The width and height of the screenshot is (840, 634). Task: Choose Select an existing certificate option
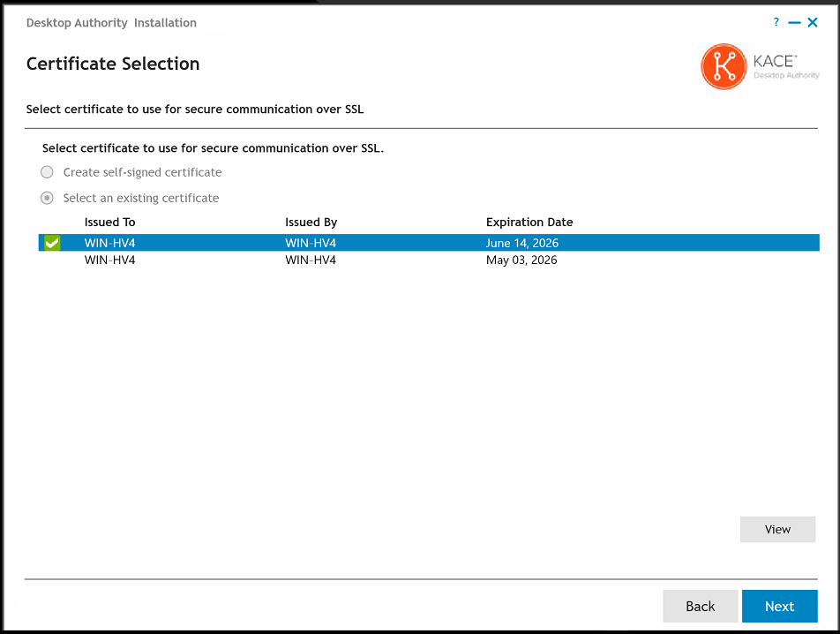point(48,198)
